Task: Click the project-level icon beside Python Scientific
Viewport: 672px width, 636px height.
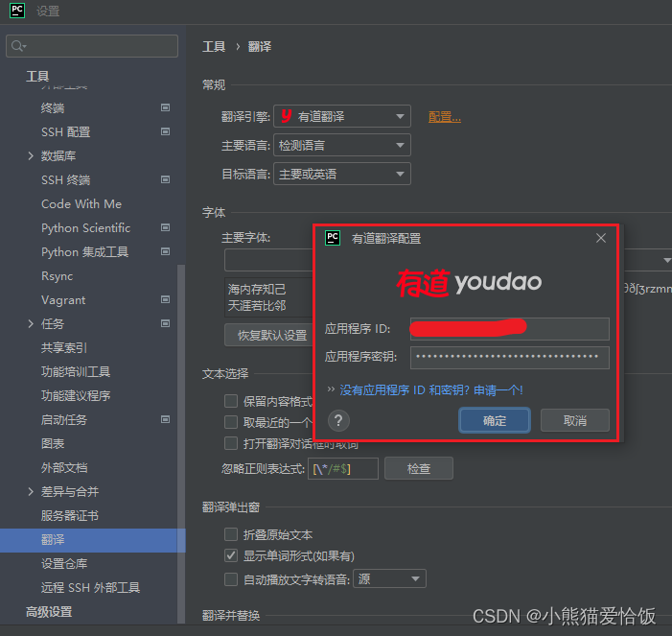Action: pyautogui.click(x=165, y=227)
